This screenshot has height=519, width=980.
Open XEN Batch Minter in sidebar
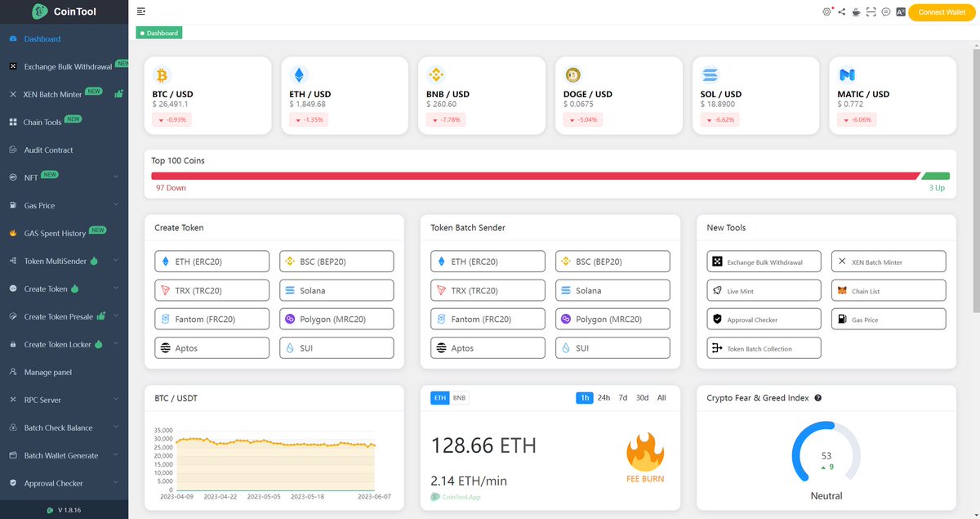coord(64,95)
